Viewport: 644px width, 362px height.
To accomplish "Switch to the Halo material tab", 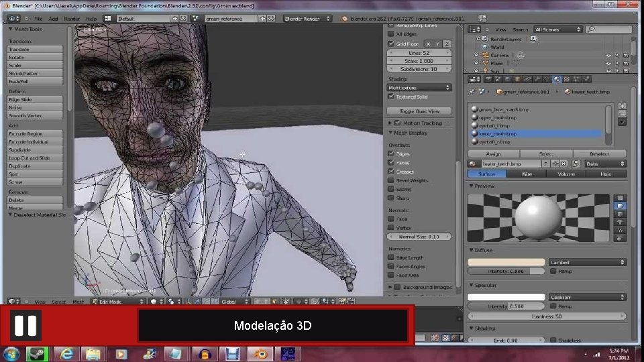I will tap(606, 174).
